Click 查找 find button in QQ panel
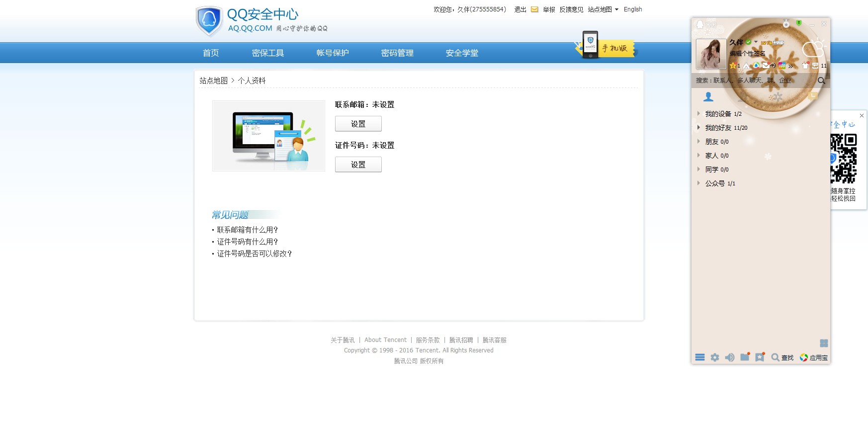The height and width of the screenshot is (425, 868). pyautogui.click(x=782, y=357)
